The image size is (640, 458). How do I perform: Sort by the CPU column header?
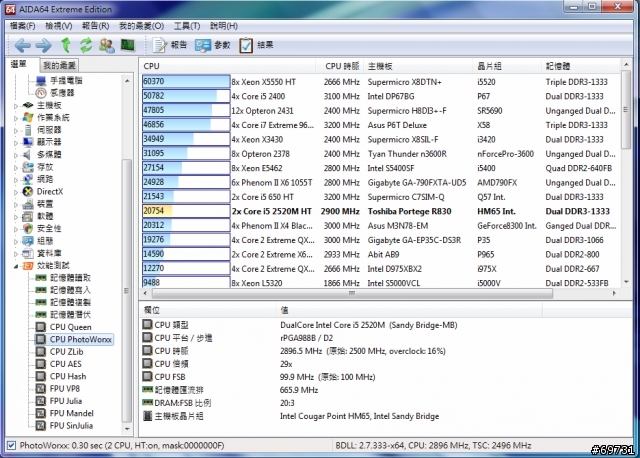click(228, 66)
